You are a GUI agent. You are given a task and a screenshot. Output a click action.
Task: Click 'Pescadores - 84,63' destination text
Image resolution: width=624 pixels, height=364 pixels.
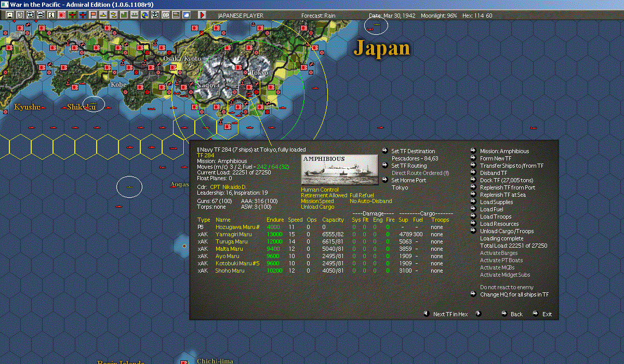tap(415, 158)
